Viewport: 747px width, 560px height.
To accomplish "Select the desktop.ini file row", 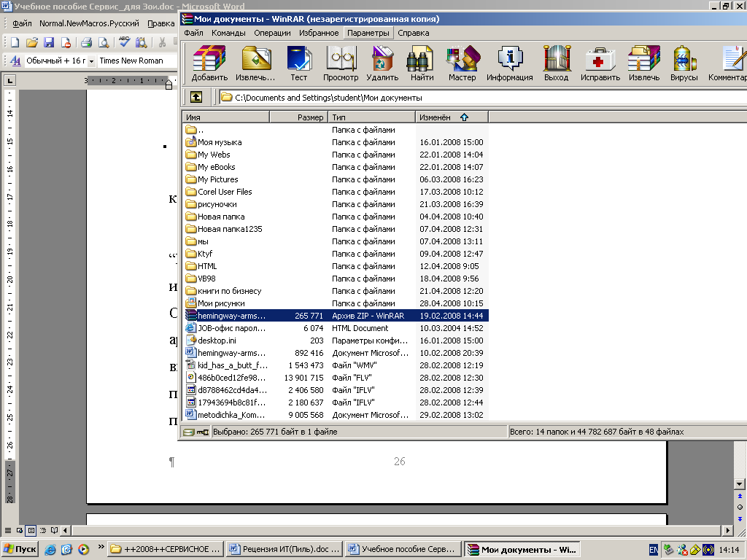I will coord(336,341).
